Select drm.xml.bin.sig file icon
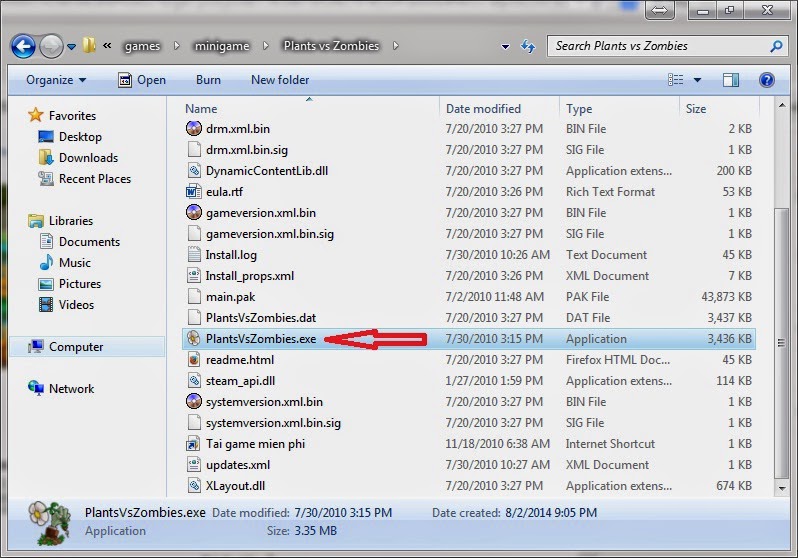The image size is (798, 558). coord(194,149)
